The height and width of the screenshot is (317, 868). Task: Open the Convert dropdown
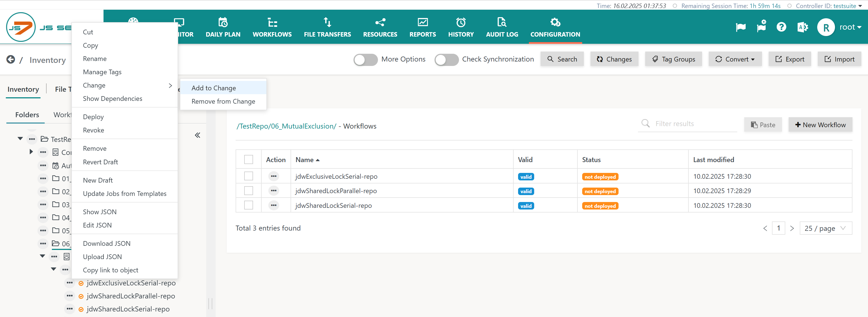click(735, 59)
